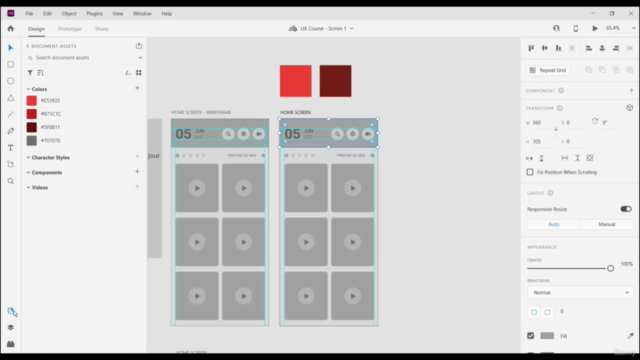Image resolution: width=640 pixels, height=360 pixels.
Task: Select the Pen tool
Action: (x=11, y=131)
